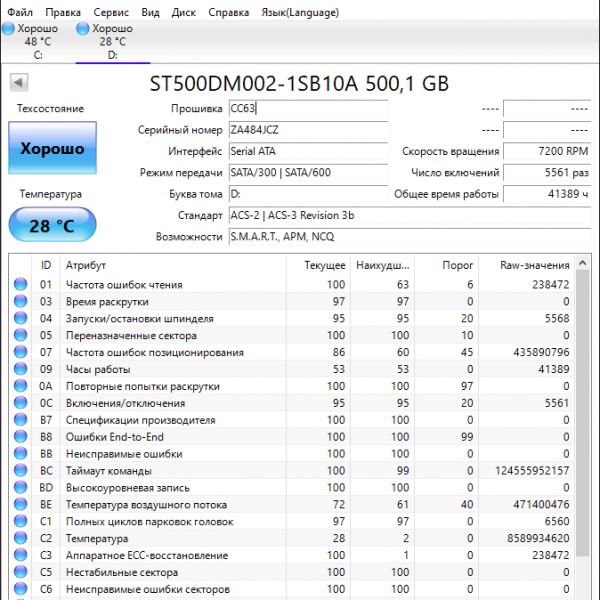Image resolution: width=600 pixels, height=600 pixels.
Task: Click the Прошивка field with CC63
Action: pyautogui.click(x=307, y=109)
